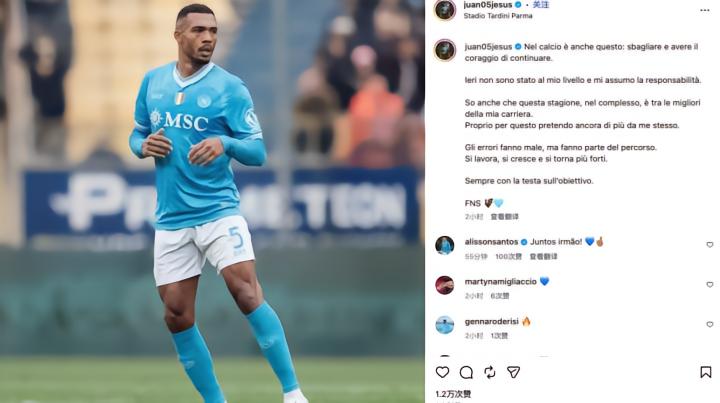Open Stadio Tardini Parma location link

click(498, 16)
